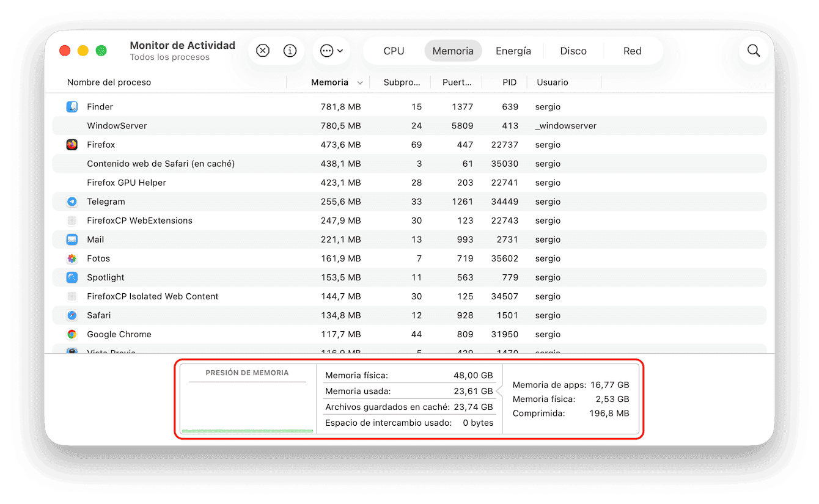The height and width of the screenshot is (504, 819).
Task: Select the Firefox GPU Helper process
Action: (x=127, y=183)
